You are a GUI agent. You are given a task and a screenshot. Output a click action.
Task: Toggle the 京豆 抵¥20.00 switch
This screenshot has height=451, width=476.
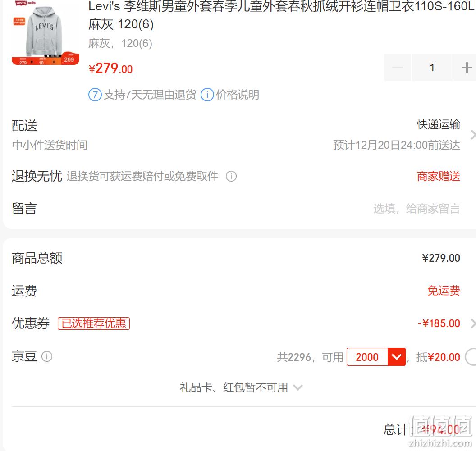471,357
